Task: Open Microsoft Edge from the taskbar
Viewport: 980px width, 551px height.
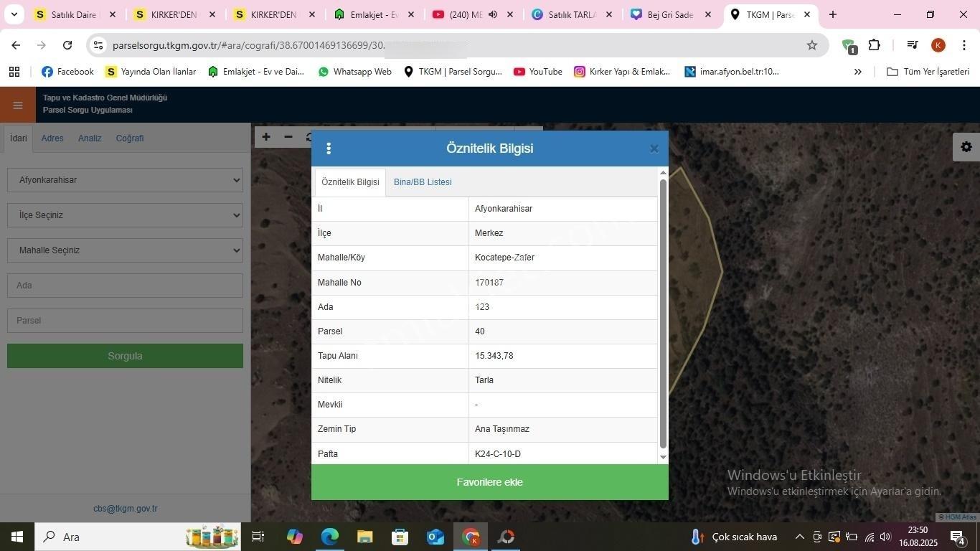Action: click(329, 537)
